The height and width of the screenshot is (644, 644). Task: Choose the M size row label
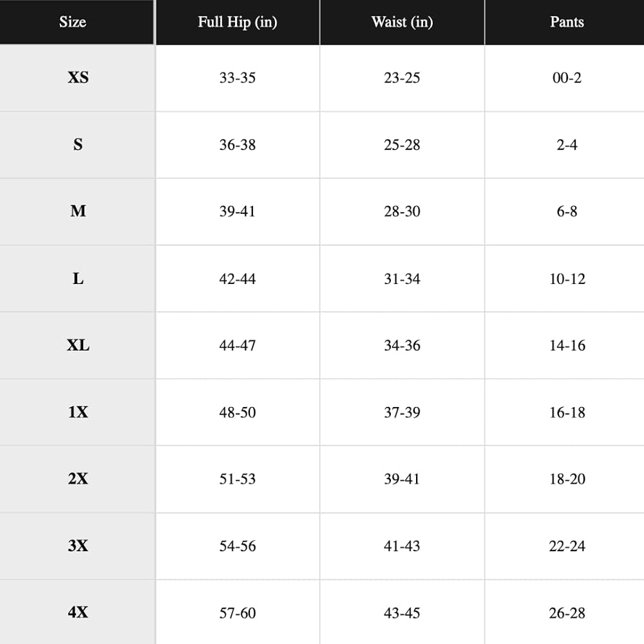coord(78,211)
